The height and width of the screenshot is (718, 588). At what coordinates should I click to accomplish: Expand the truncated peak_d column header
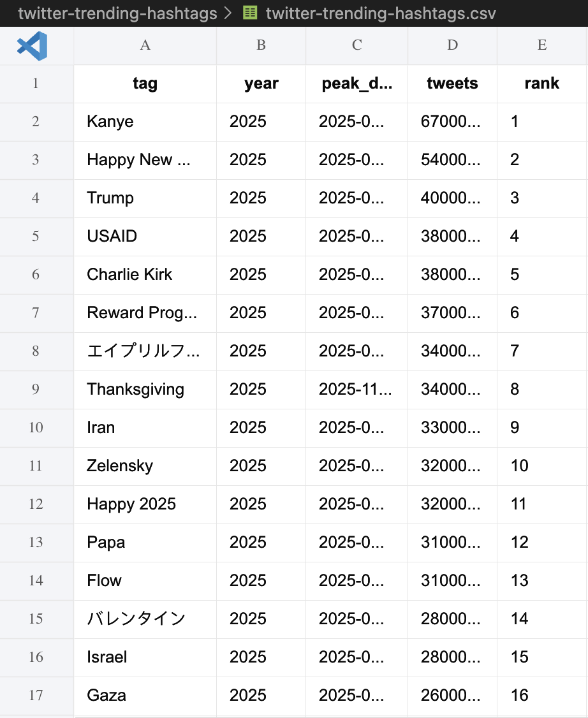click(356, 84)
